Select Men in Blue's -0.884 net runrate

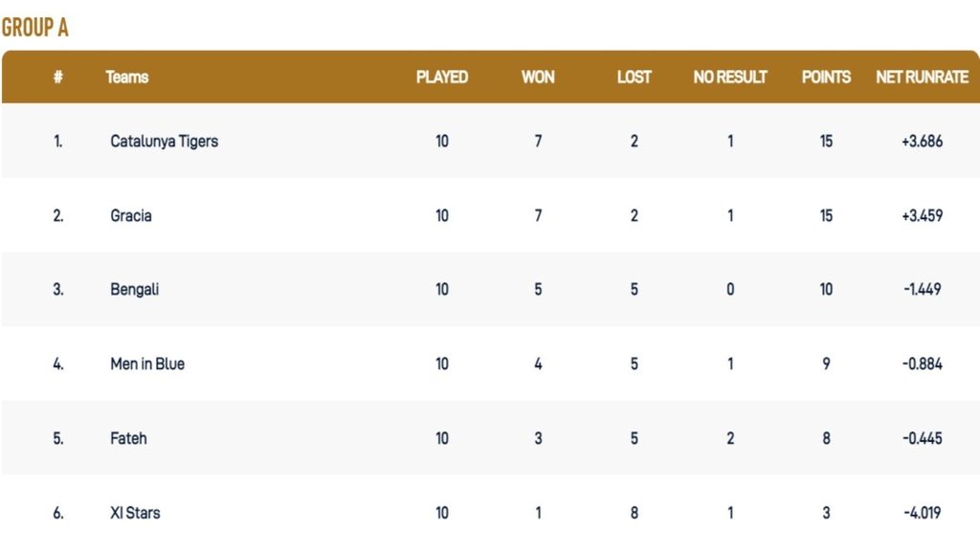point(922,364)
